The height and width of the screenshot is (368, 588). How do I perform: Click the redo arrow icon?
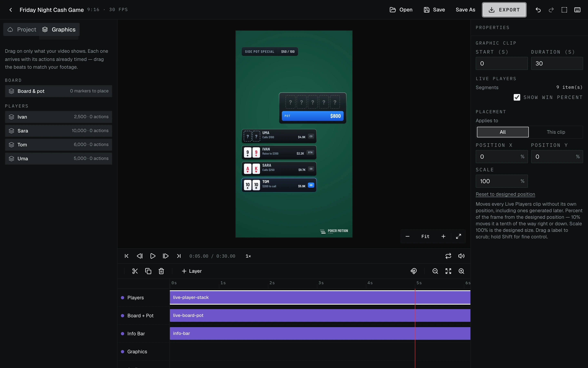click(551, 10)
